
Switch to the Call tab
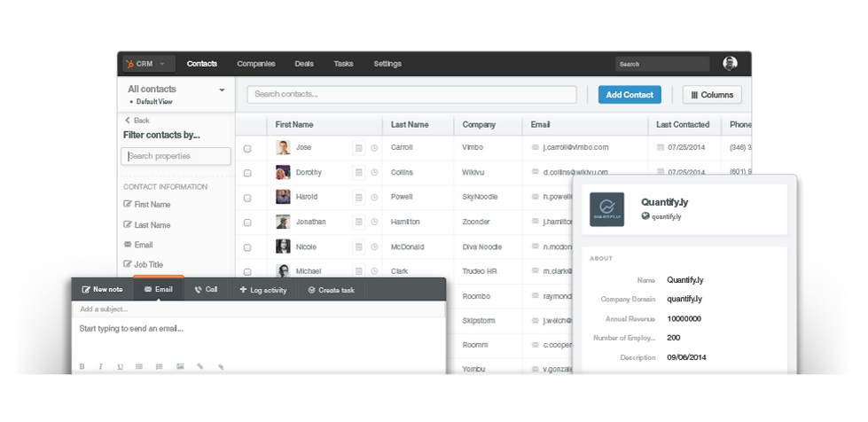(206, 290)
